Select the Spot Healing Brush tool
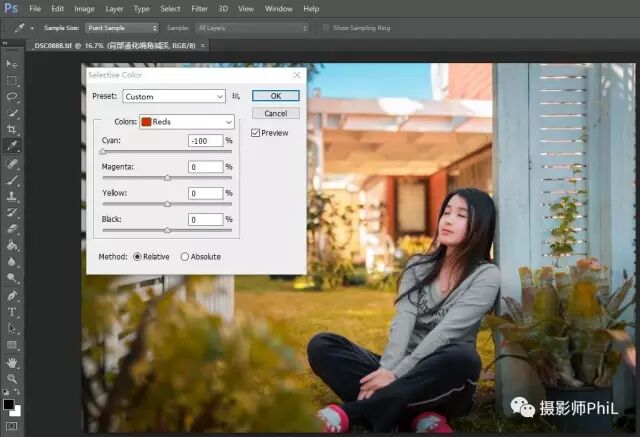 click(x=11, y=164)
